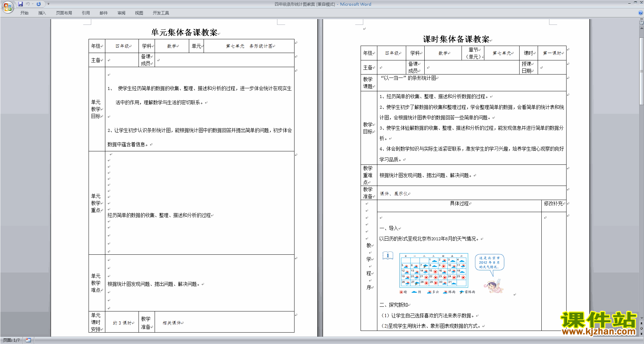Open Word Help question mark icon
Screen dimensions: 644x344
pos(641,13)
